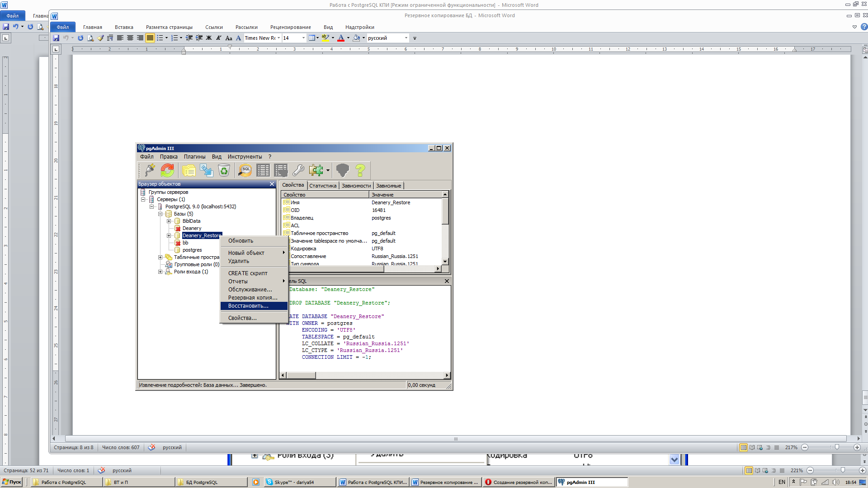Viewport: 868px width, 488px height.
Task: Click the customize quick access toolbar arrow
Action: point(415,38)
